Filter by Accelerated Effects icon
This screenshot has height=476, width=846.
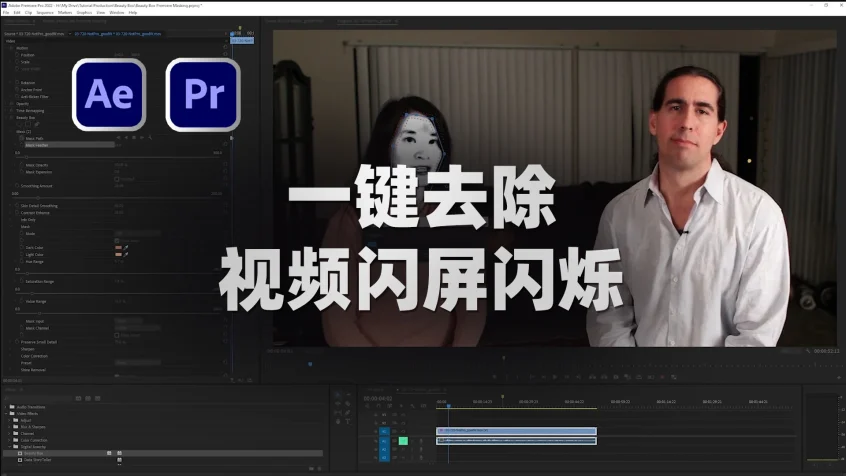(79, 398)
